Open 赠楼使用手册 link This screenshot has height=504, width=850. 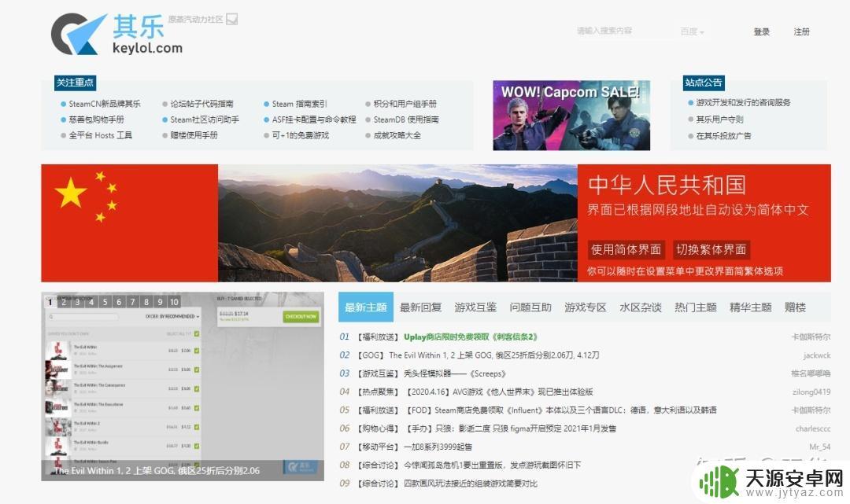[x=194, y=134]
